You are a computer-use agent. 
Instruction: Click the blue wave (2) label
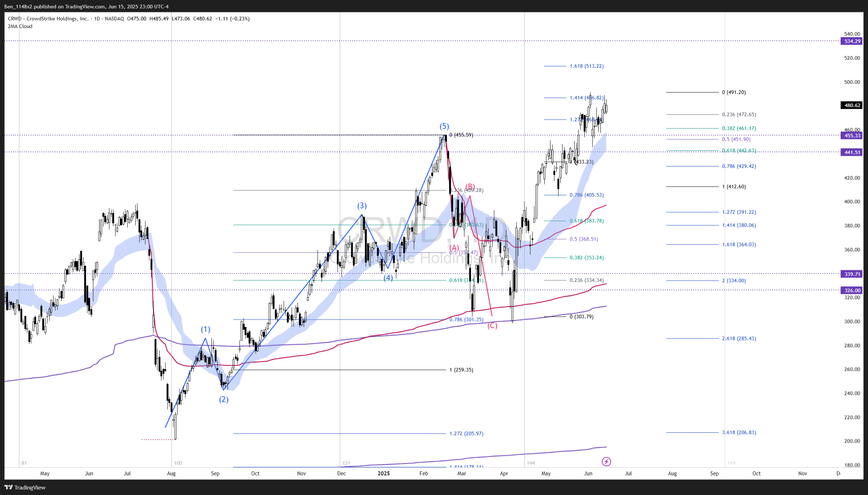[x=223, y=400]
